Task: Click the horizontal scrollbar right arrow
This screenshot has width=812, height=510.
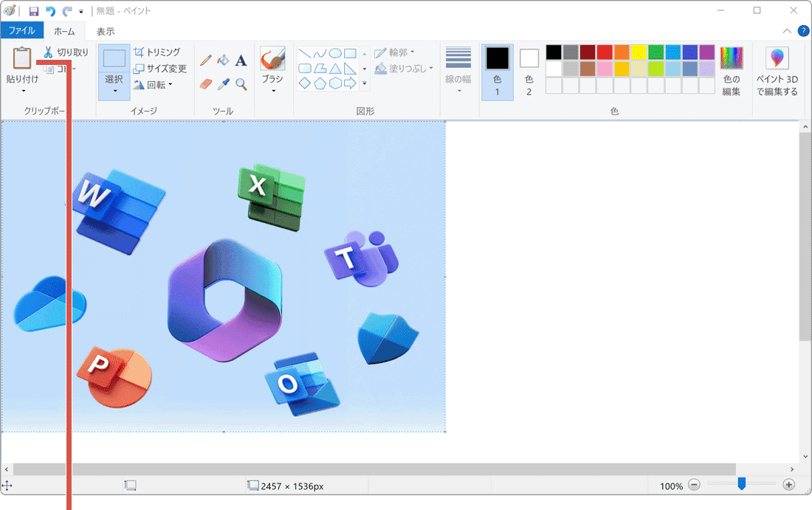Action: (x=792, y=469)
